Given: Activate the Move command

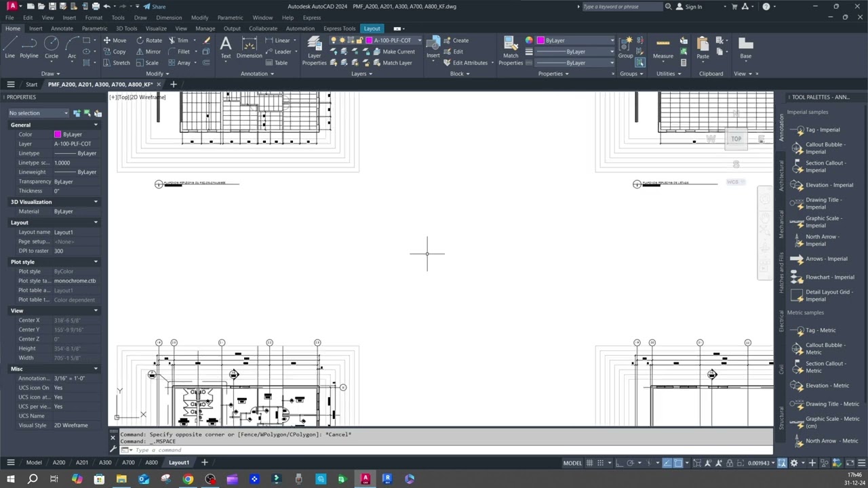Looking at the screenshot, I should point(115,40).
